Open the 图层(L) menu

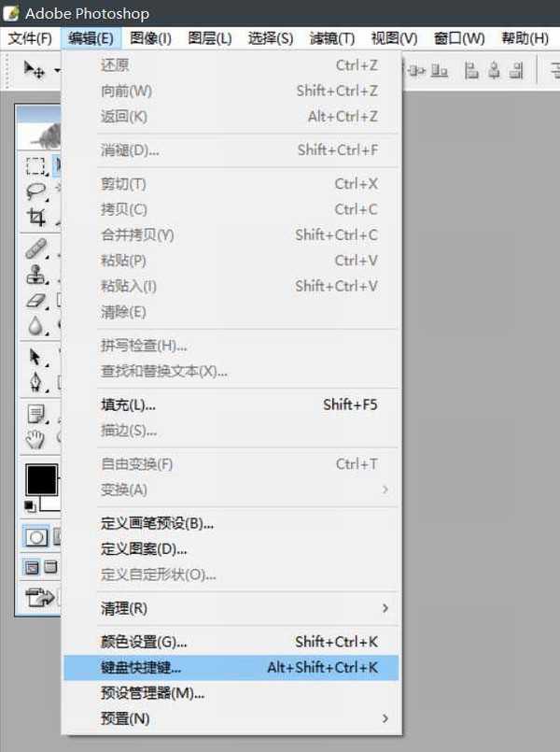point(210,38)
